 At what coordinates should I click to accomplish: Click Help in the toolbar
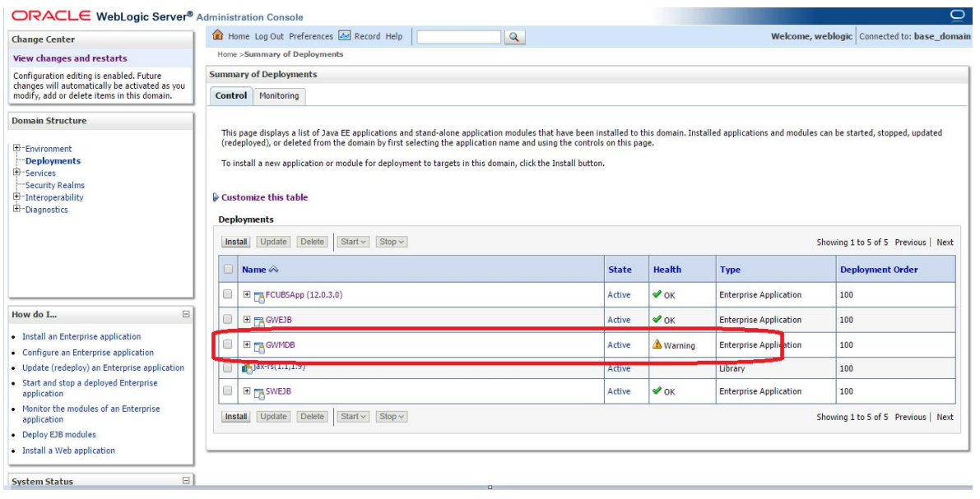(x=394, y=36)
